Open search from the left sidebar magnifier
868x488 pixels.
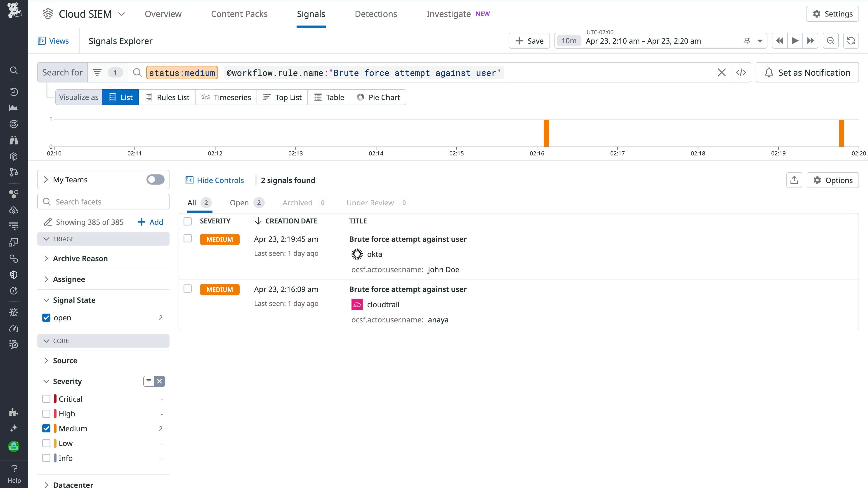pos(14,70)
